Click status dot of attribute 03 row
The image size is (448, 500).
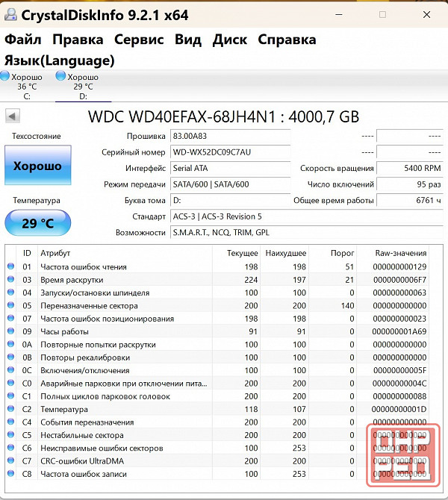(x=11, y=279)
